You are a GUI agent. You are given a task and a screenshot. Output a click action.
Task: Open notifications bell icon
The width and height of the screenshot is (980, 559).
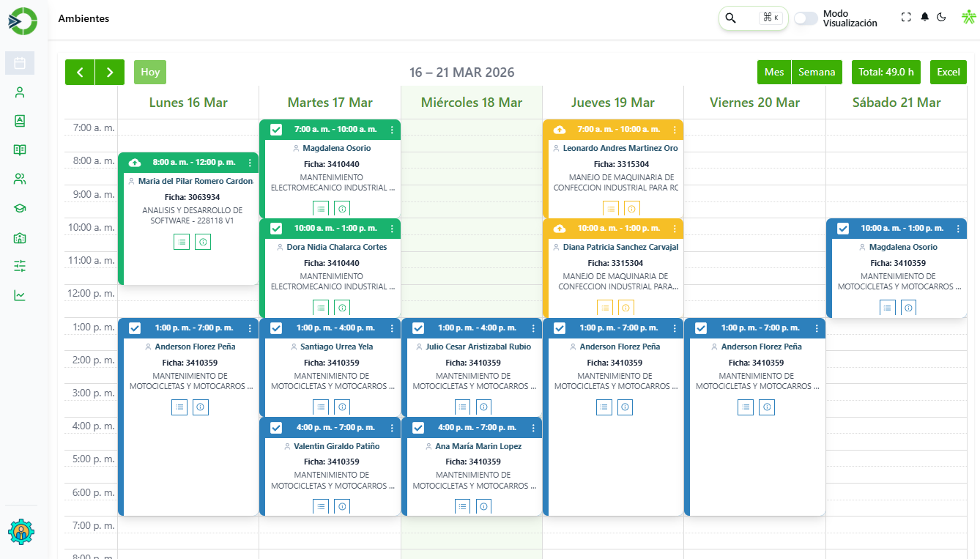924,18
